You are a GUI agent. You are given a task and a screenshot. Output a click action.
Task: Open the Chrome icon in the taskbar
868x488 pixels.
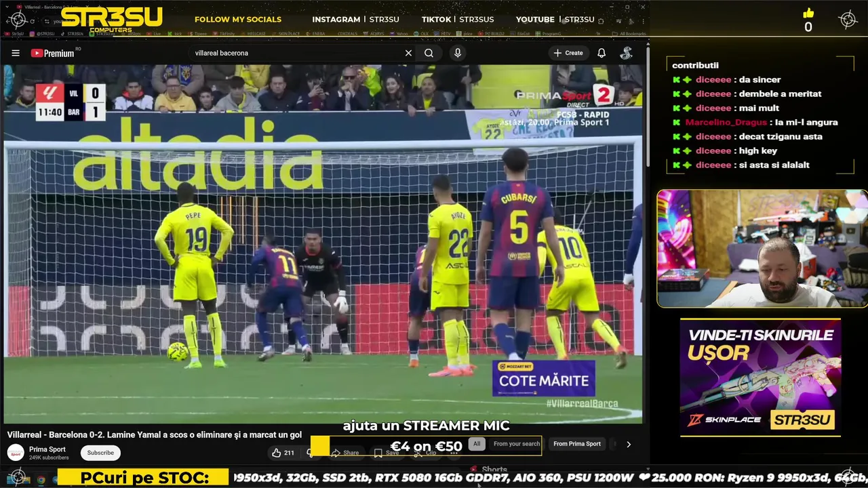click(41, 480)
